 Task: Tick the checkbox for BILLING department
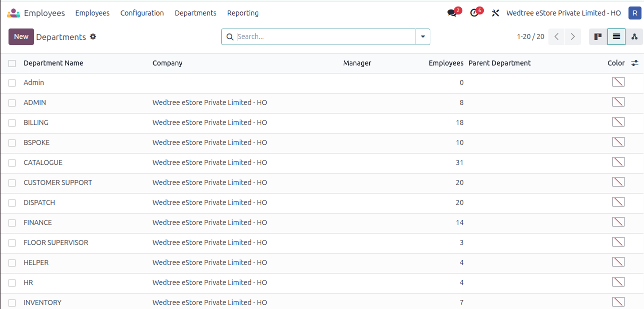pyautogui.click(x=12, y=123)
